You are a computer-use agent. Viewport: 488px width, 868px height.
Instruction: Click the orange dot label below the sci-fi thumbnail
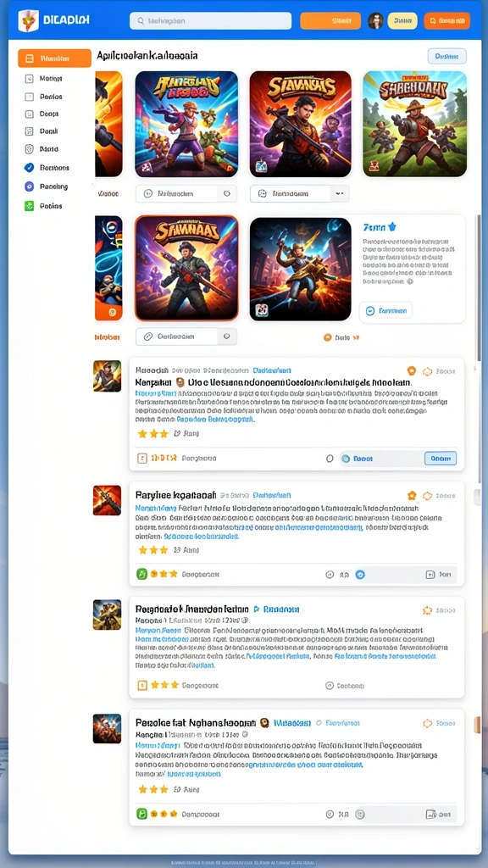[341, 337]
